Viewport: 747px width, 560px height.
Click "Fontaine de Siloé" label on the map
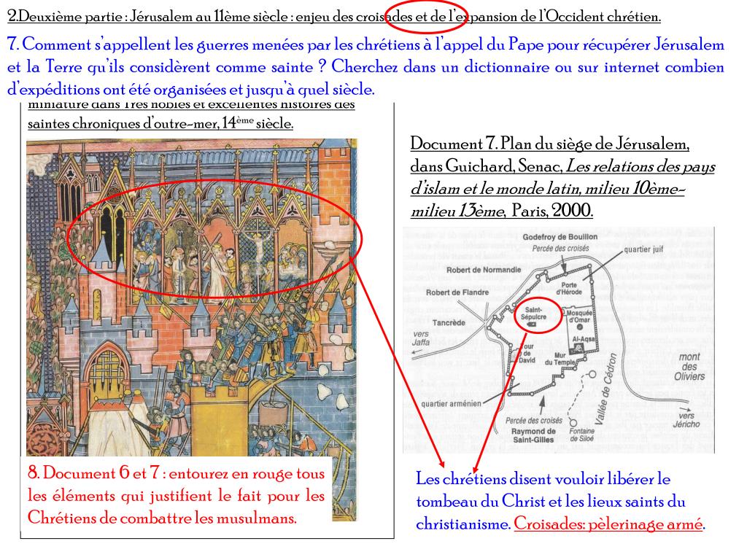click(x=581, y=435)
